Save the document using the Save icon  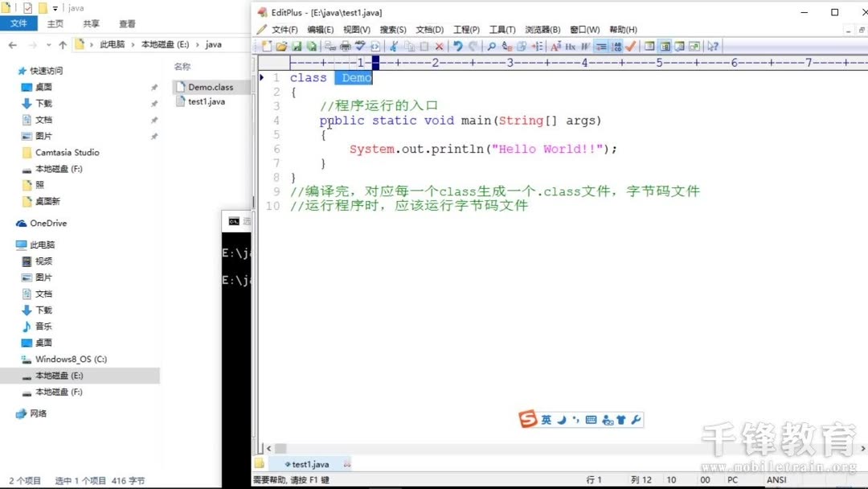[297, 46]
